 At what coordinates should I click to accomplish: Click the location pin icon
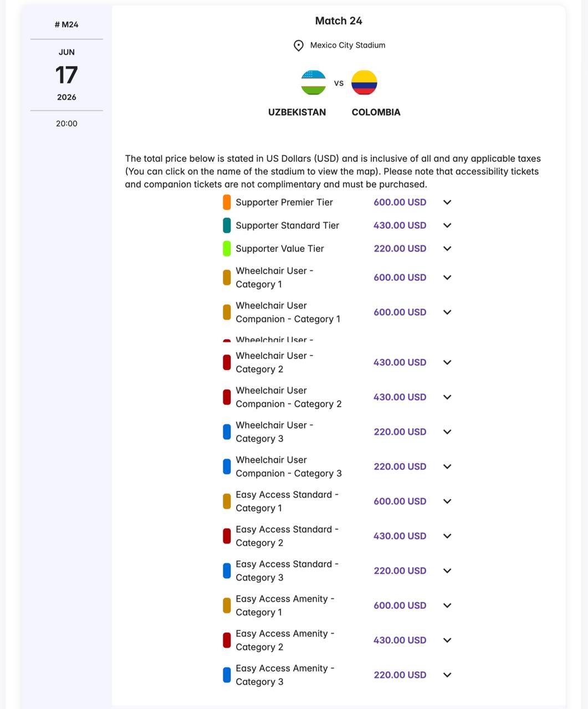point(299,45)
